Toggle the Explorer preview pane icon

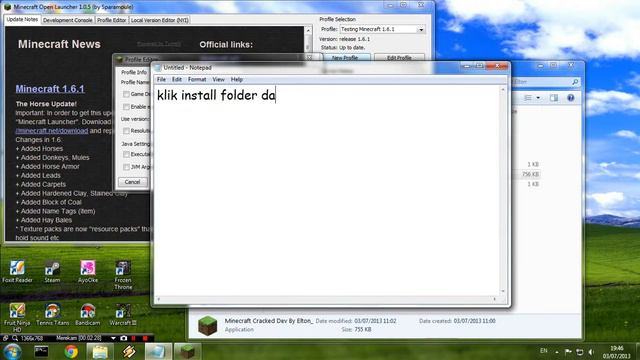tap(554, 98)
